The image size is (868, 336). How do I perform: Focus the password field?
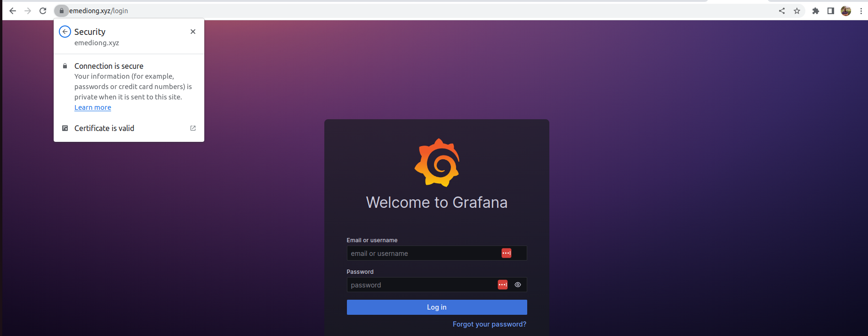click(x=437, y=285)
